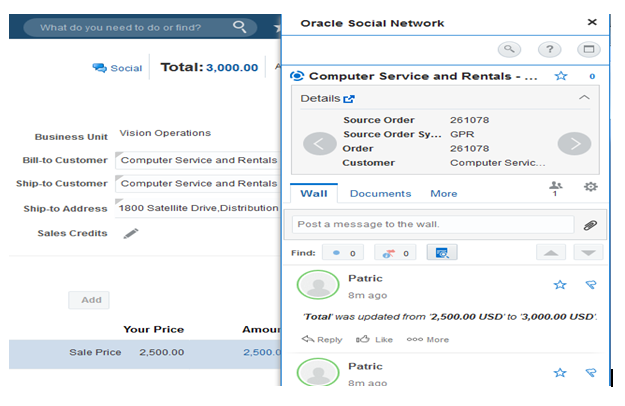Open the More tab
The width and height of the screenshot is (625, 406).
[x=444, y=194]
